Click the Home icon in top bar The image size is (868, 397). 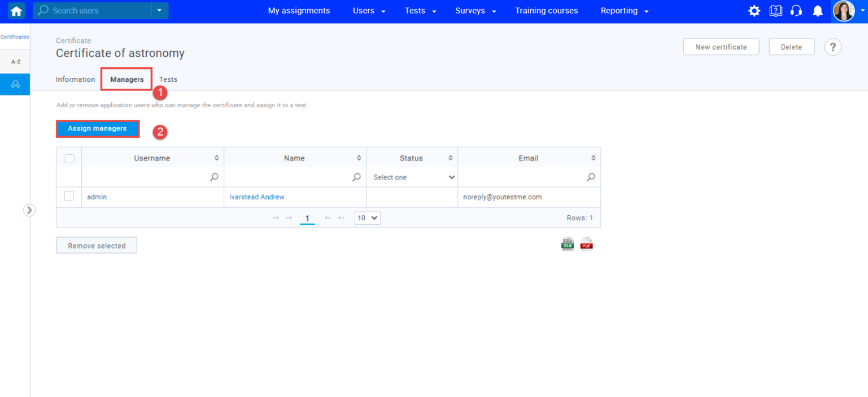coord(16,11)
